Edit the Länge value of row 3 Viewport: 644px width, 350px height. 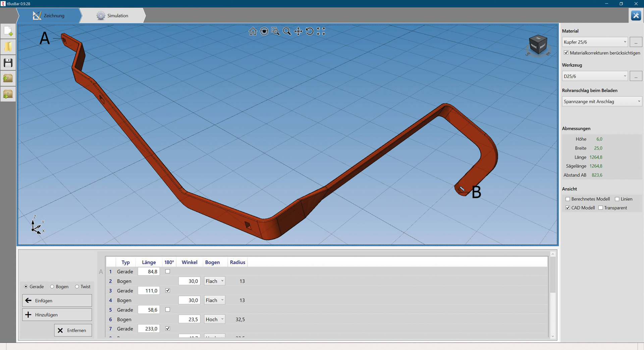click(149, 290)
